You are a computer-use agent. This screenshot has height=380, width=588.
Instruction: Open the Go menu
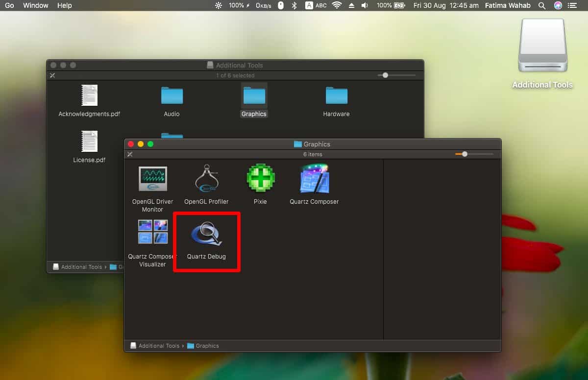(x=9, y=5)
